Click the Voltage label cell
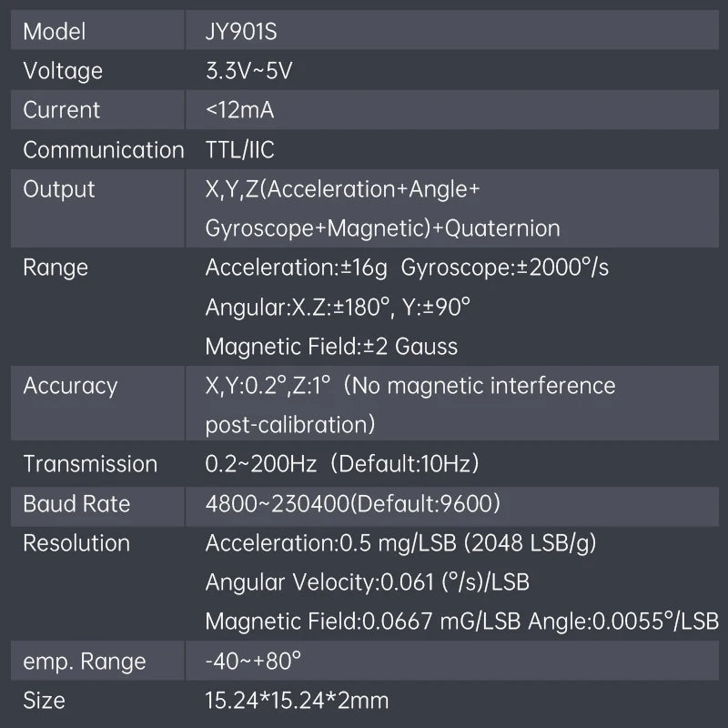The image size is (728, 728). 63,71
